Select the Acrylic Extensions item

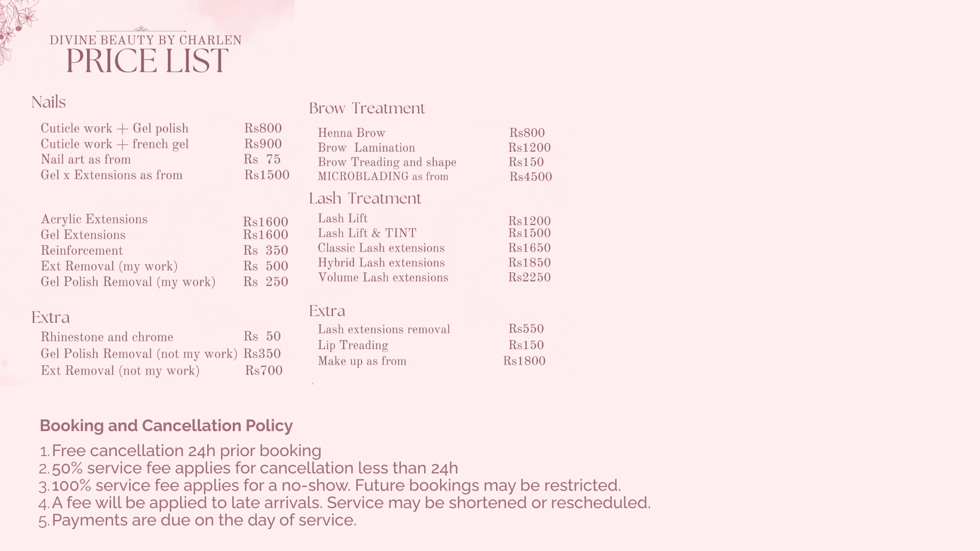[94, 219]
